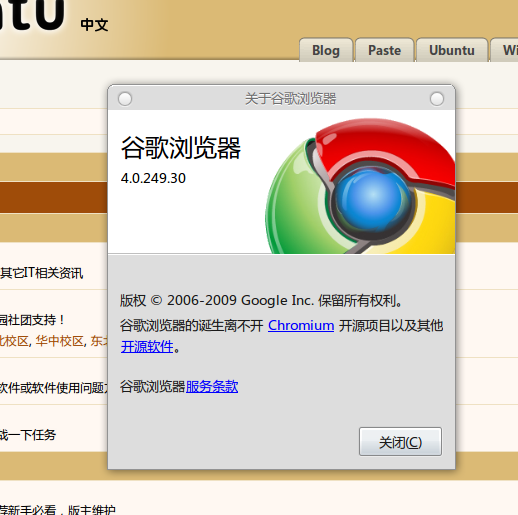Image resolution: width=518 pixels, height=515 pixels.
Task: Open the 开源软件 link
Action: pos(147,347)
